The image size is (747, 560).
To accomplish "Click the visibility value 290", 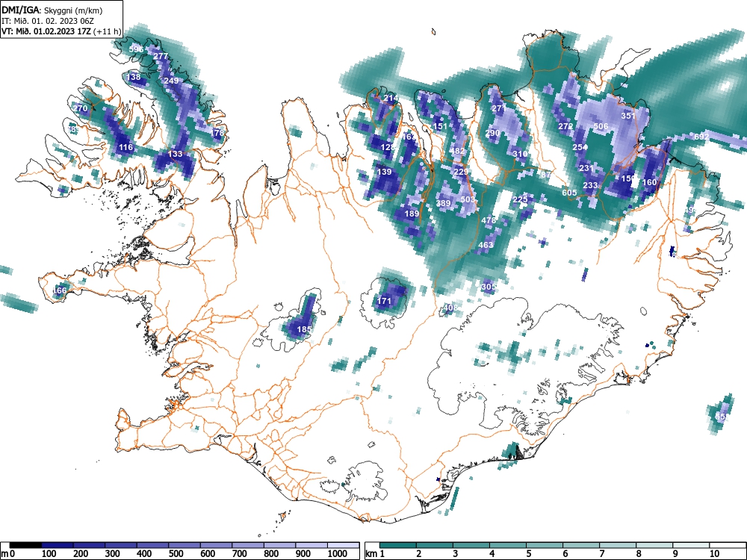I will [x=492, y=133].
